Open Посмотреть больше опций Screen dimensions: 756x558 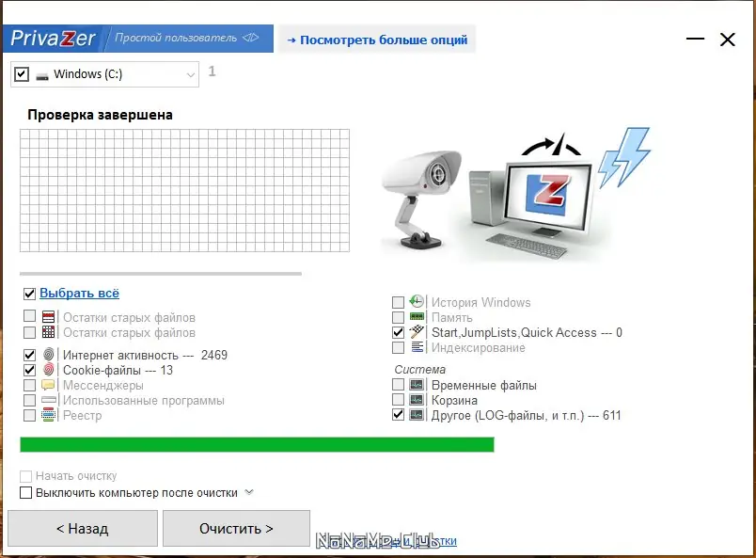coord(377,40)
